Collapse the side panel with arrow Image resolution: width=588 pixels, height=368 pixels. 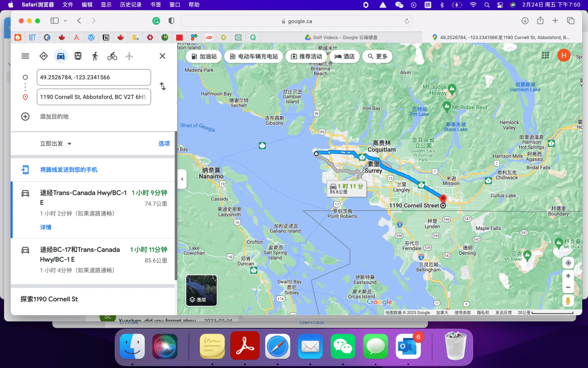pos(182,179)
